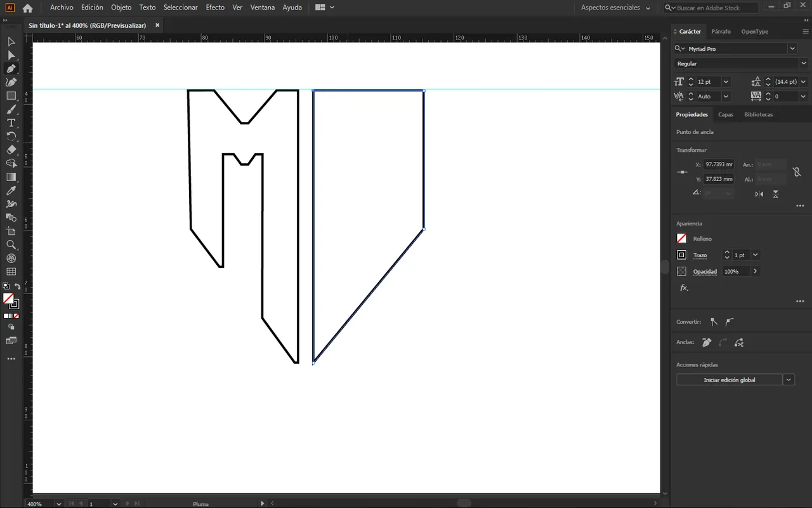Open Edit Toolbar three dots
Image resolution: width=812 pixels, height=508 pixels.
(11, 359)
